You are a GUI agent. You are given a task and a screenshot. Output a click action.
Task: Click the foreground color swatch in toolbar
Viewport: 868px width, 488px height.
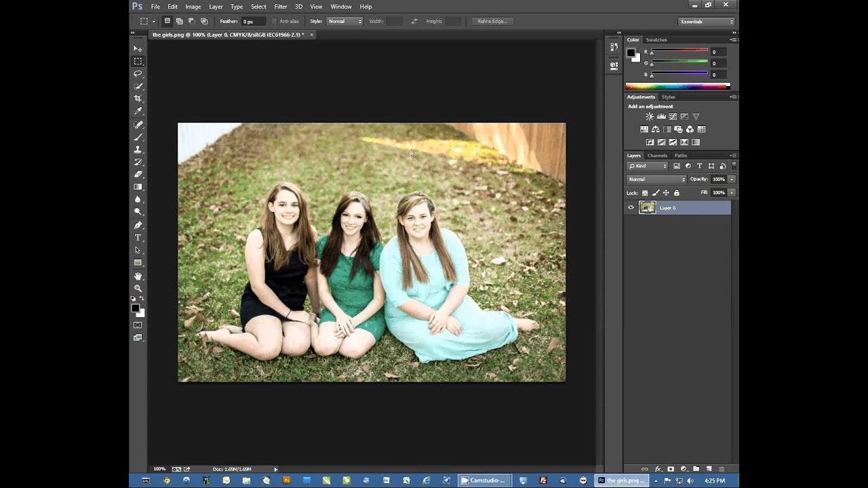136,308
